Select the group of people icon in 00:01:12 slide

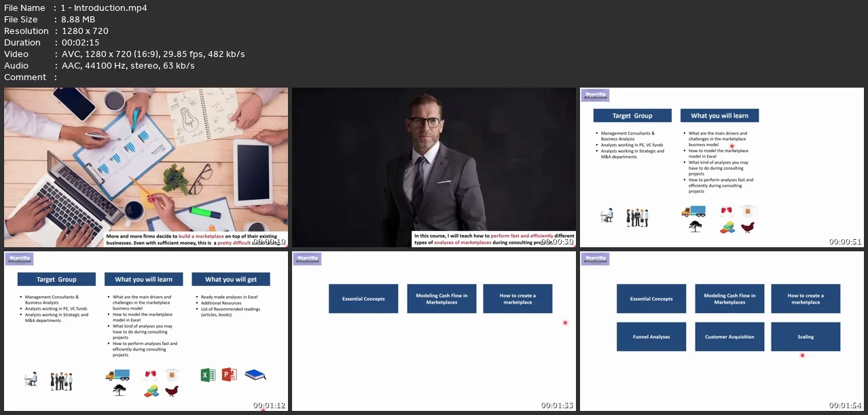coord(61,381)
